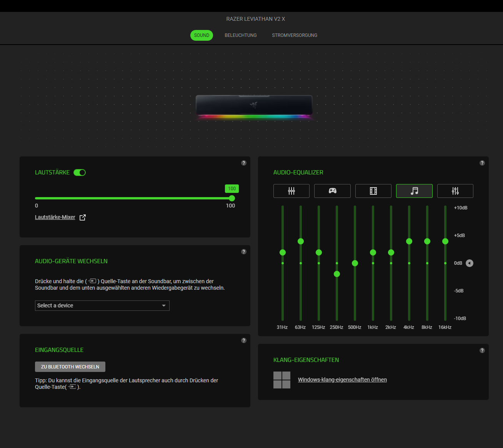503x448 pixels.
Task: Click the volume slider handle at 100
Action: (232, 198)
